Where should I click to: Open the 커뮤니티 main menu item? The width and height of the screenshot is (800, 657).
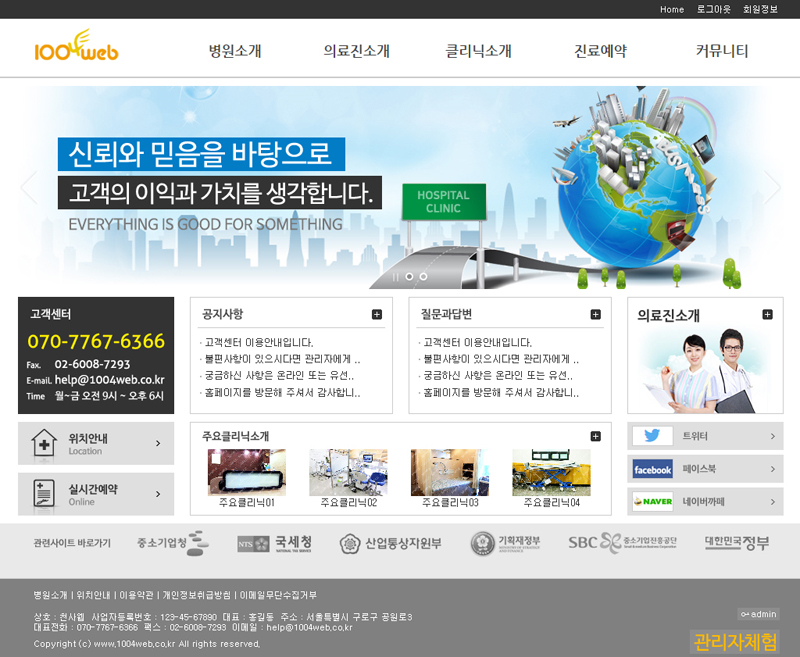722,51
